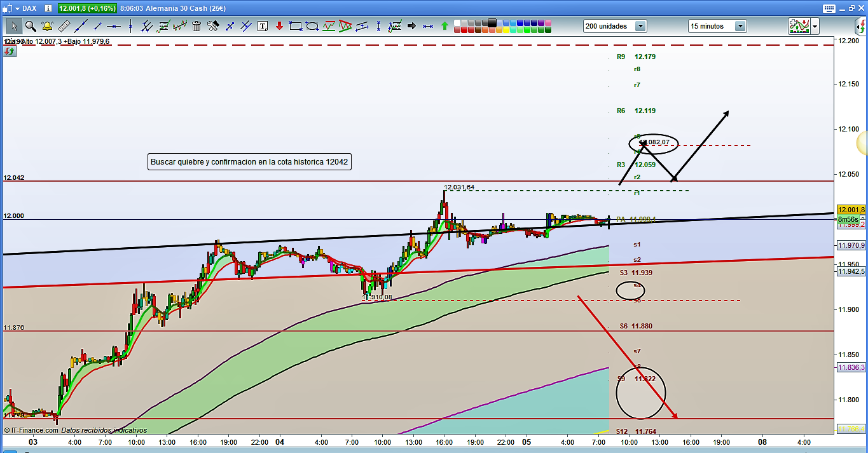This screenshot has width=868, height=453.
Task: Open the 200 unidades dropdown
Action: 640,26
